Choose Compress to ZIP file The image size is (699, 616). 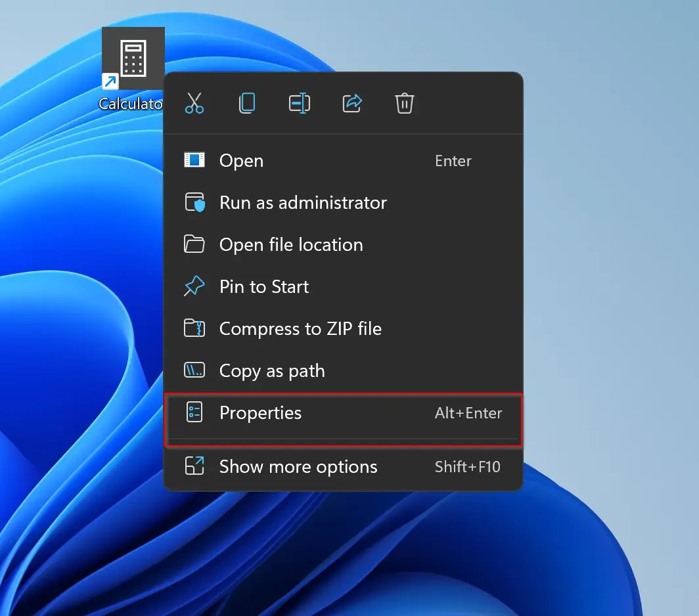click(343, 328)
